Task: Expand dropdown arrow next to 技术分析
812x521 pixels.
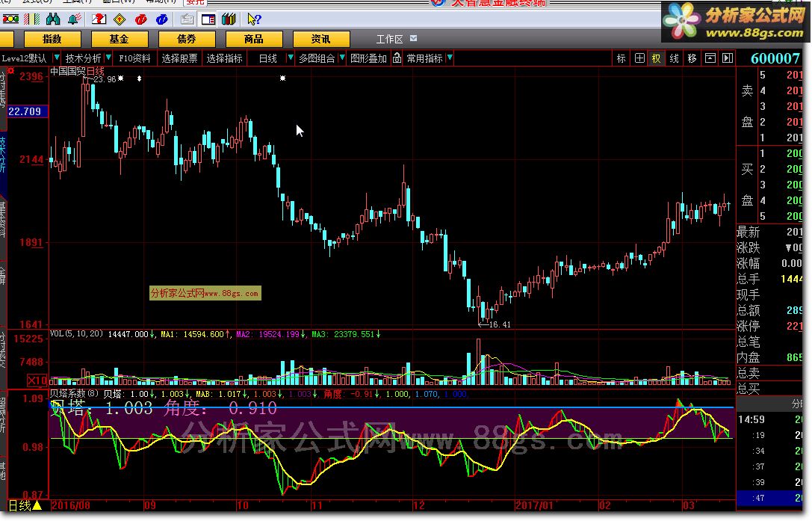Action: tap(108, 58)
